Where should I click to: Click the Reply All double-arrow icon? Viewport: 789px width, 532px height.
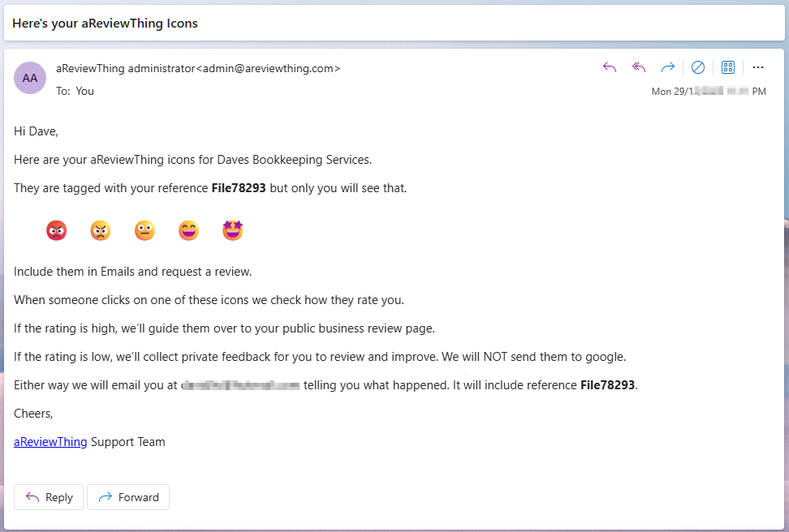pyautogui.click(x=639, y=67)
